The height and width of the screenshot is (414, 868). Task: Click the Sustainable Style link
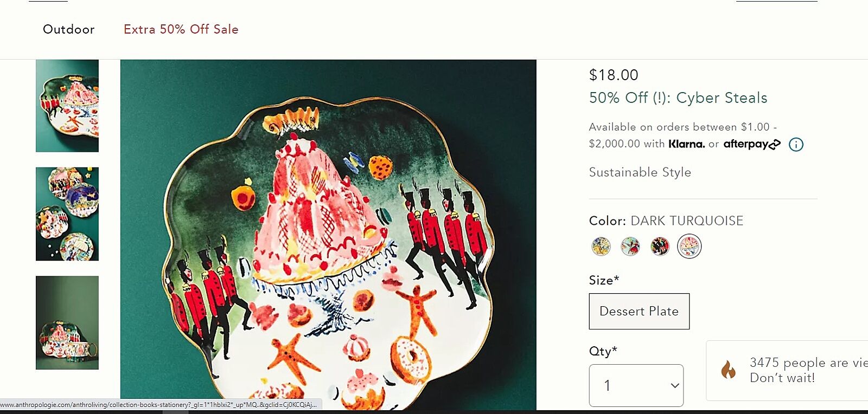pos(640,172)
